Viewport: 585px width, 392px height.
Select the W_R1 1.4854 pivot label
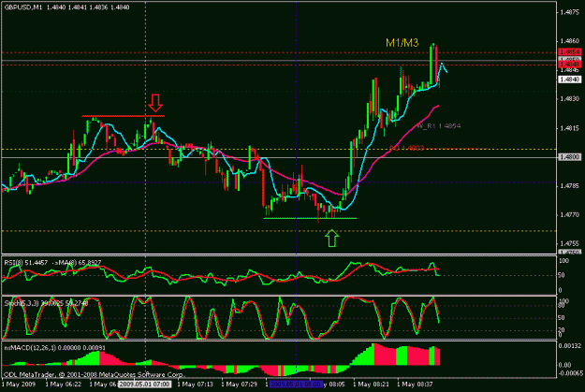click(x=439, y=126)
